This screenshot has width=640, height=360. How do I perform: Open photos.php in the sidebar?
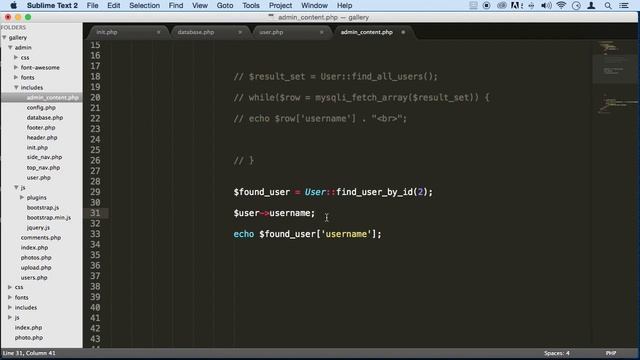pos(36,258)
